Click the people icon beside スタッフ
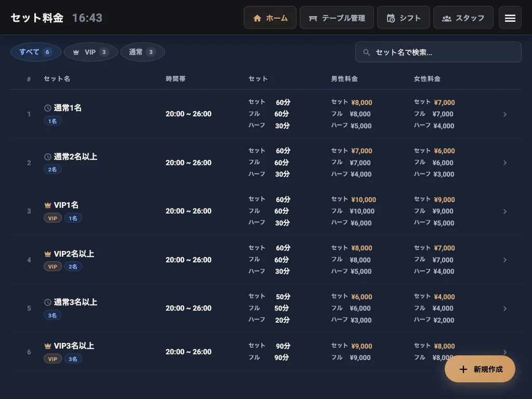532x399 pixels. 446,18
